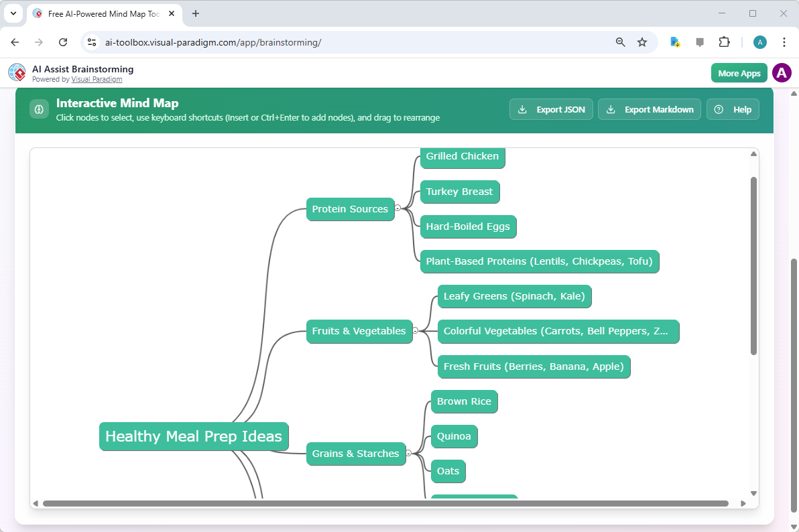This screenshot has height=532, width=799.
Task: Switch to the Free AI-Powered Mind Map tab
Action: 101,13
